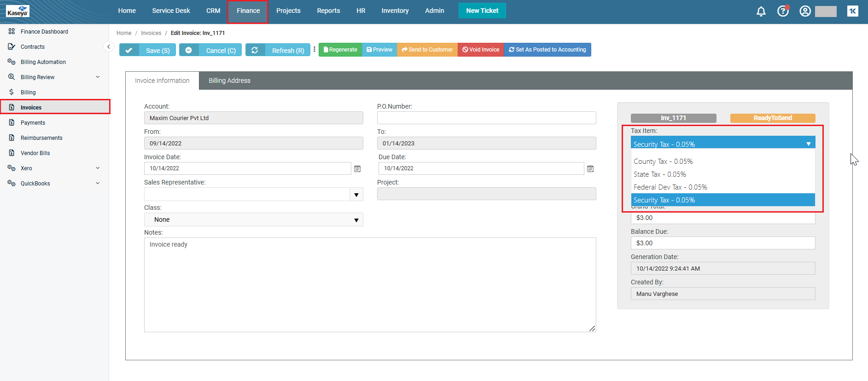Select County Tax option from list
This screenshot has height=381, width=868.
663,162
